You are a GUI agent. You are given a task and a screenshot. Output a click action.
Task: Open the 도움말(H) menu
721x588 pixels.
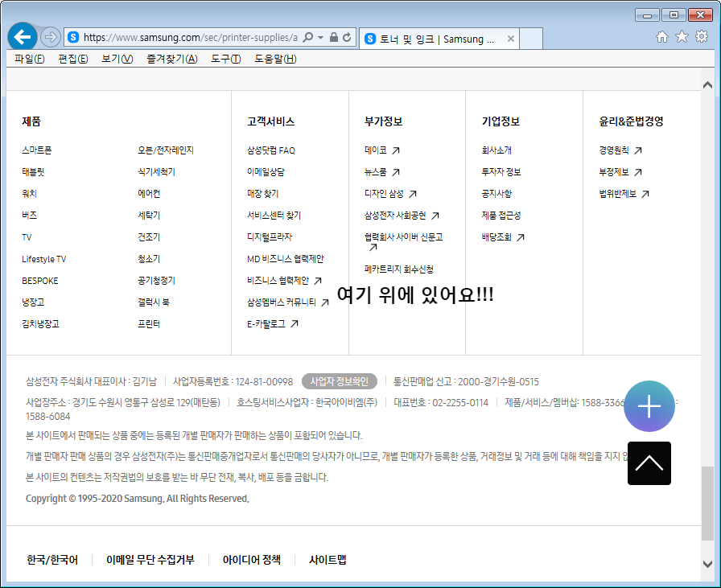coord(275,59)
